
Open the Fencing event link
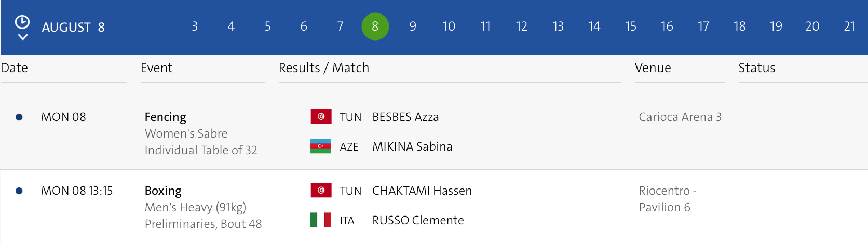[165, 117]
